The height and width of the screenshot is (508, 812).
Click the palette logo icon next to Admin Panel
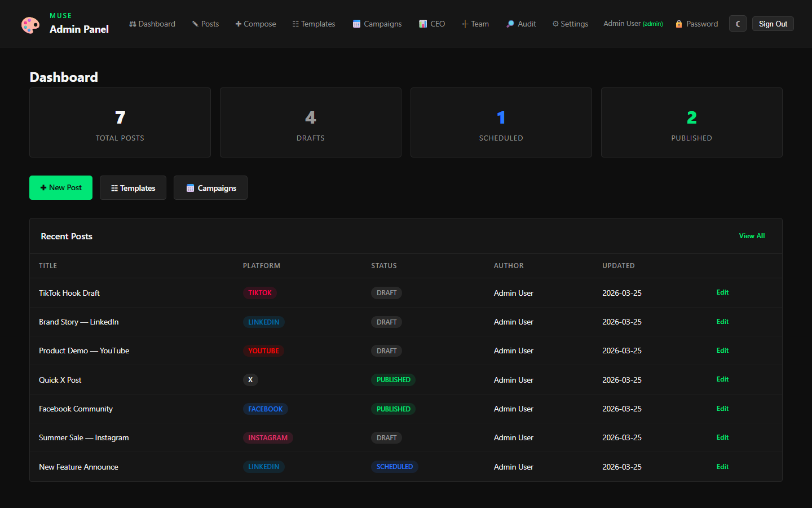coord(30,24)
